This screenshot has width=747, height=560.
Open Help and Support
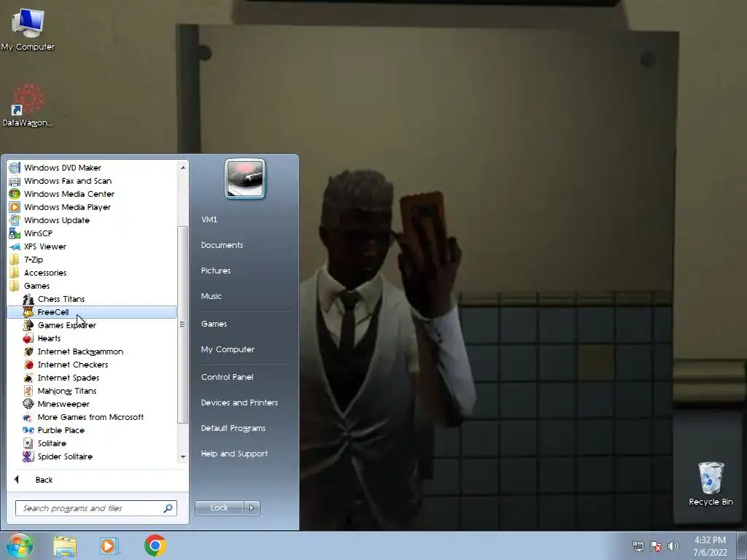coord(234,454)
